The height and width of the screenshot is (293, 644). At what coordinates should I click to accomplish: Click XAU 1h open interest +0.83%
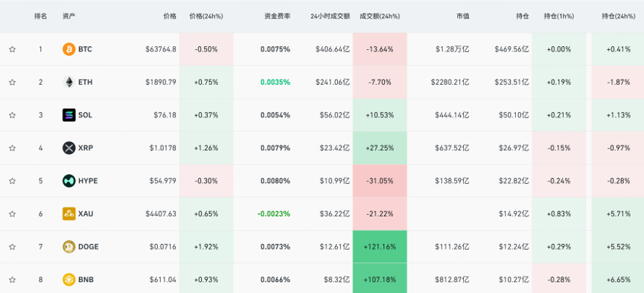coord(559,213)
